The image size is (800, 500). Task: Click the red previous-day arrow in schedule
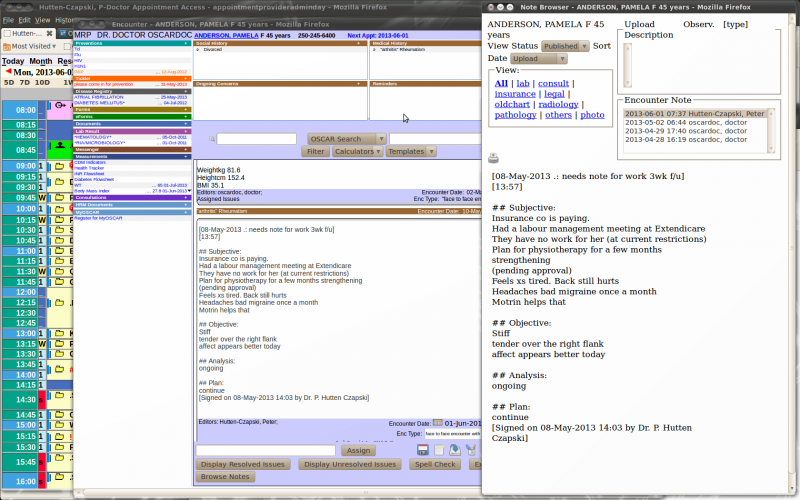pyautogui.click(x=8, y=72)
